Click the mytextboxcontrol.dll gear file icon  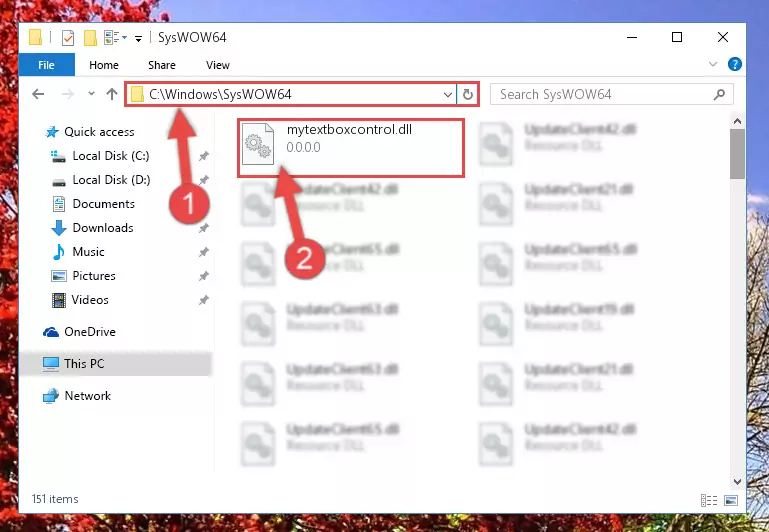point(258,145)
